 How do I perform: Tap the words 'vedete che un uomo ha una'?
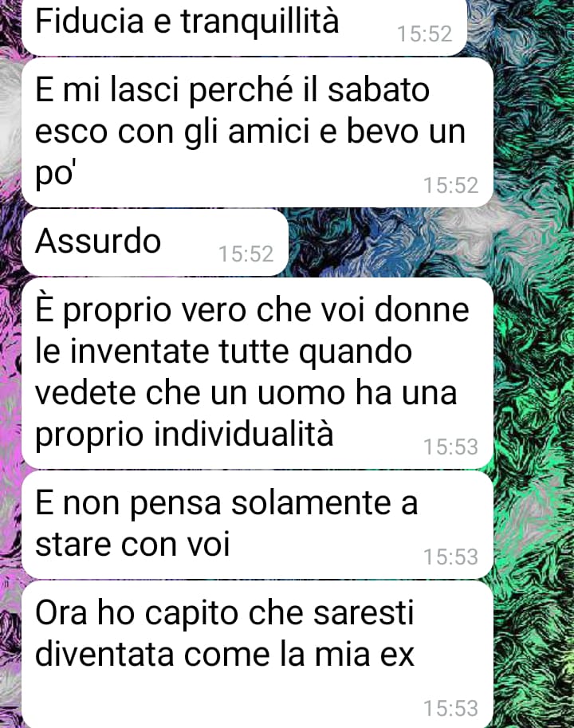click(246, 393)
